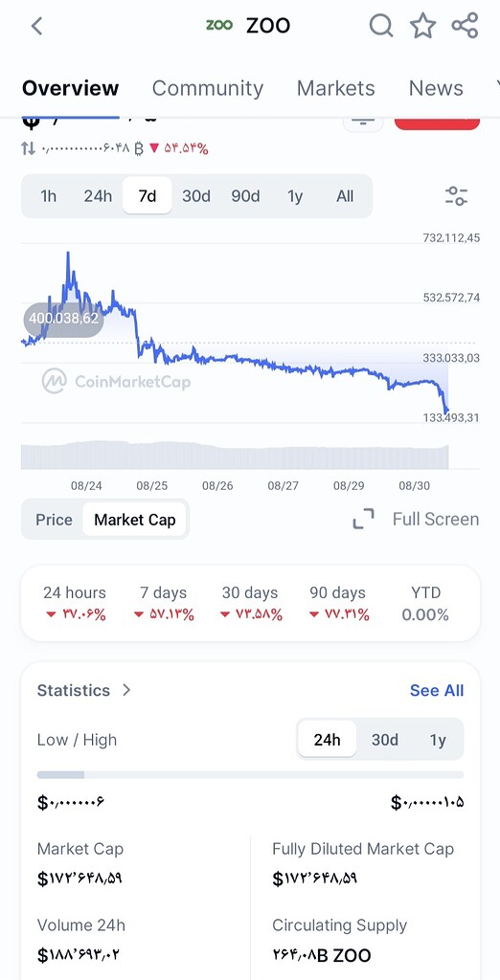Select the 1h chart timeframe
Image resolution: width=500 pixels, height=980 pixels.
(x=48, y=196)
